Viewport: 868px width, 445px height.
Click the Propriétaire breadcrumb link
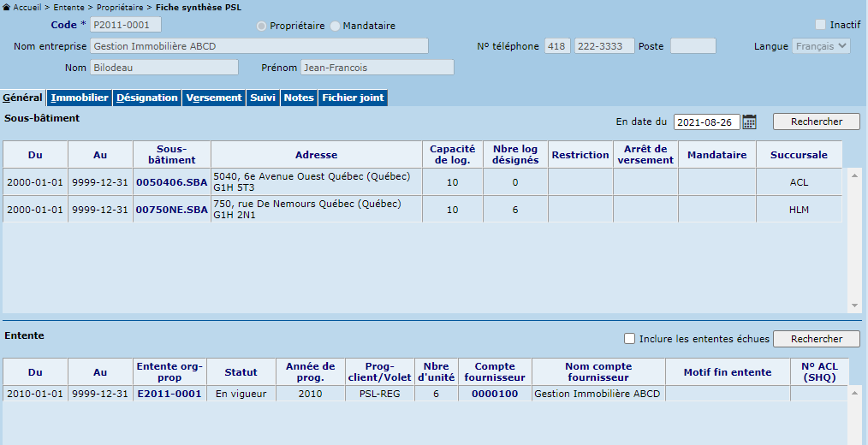point(120,7)
